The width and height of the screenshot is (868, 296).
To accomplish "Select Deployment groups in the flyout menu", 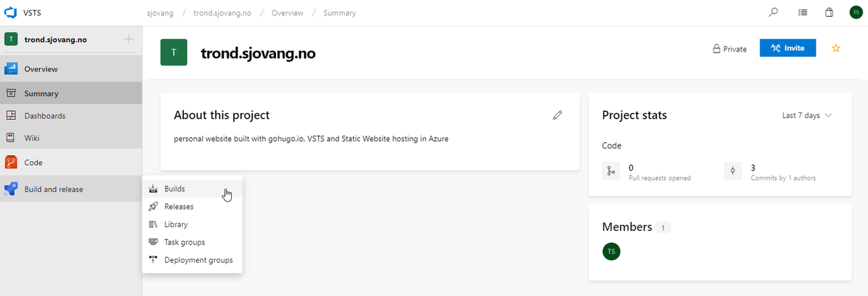I will (x=193, y=260).
